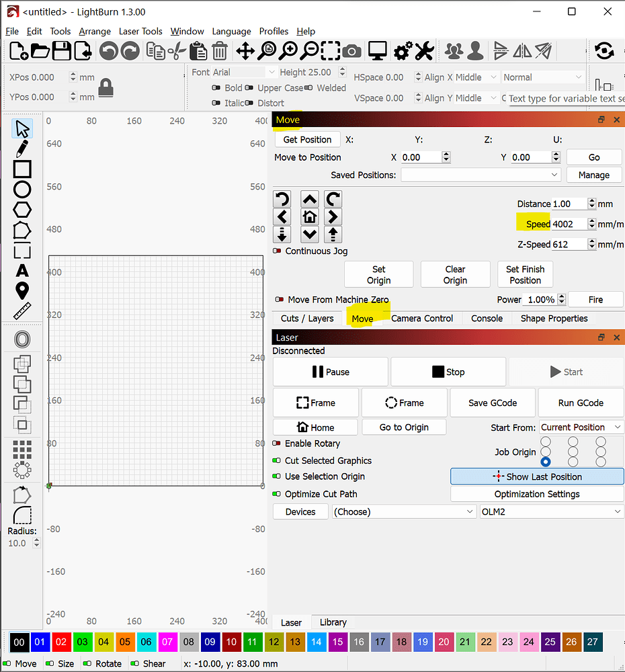
Task: Switch to the Console tab
Action: click(486, 318)
